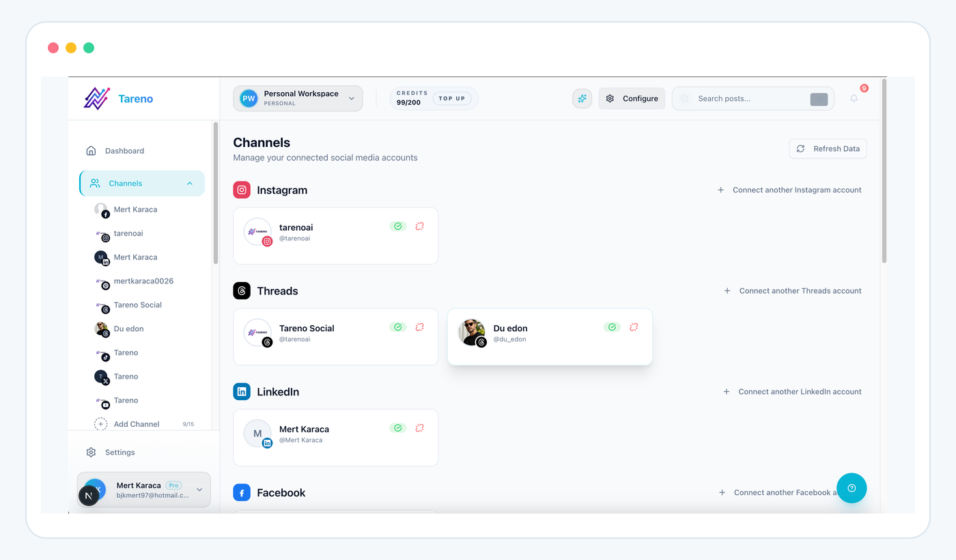Click the Instagram section logo icon
The image size is (956, 560).
[242, 190]
